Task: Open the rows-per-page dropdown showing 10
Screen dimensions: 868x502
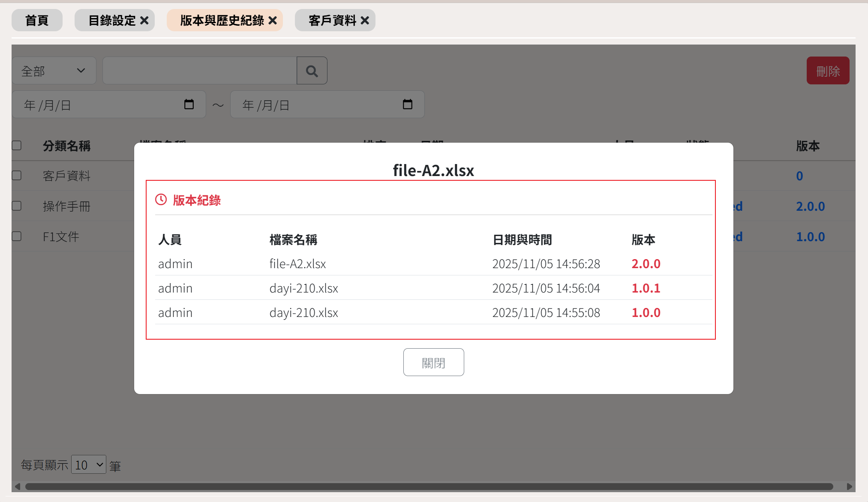Action: 89,465
